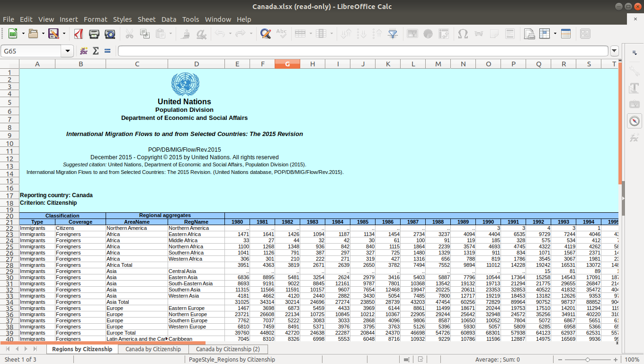Click the Insert Columns icon
644x364 pixels.
click(321, 34)
